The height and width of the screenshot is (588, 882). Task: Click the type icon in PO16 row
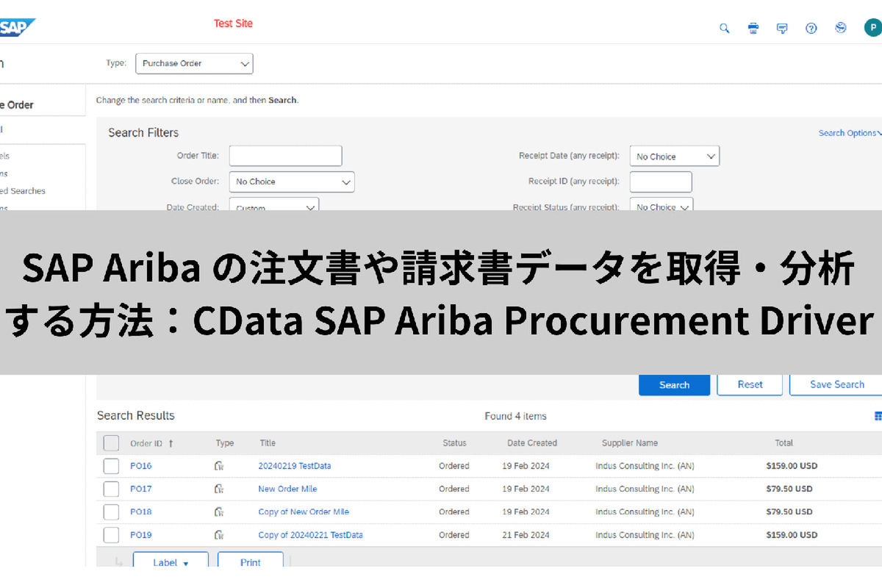coord(218,466)
